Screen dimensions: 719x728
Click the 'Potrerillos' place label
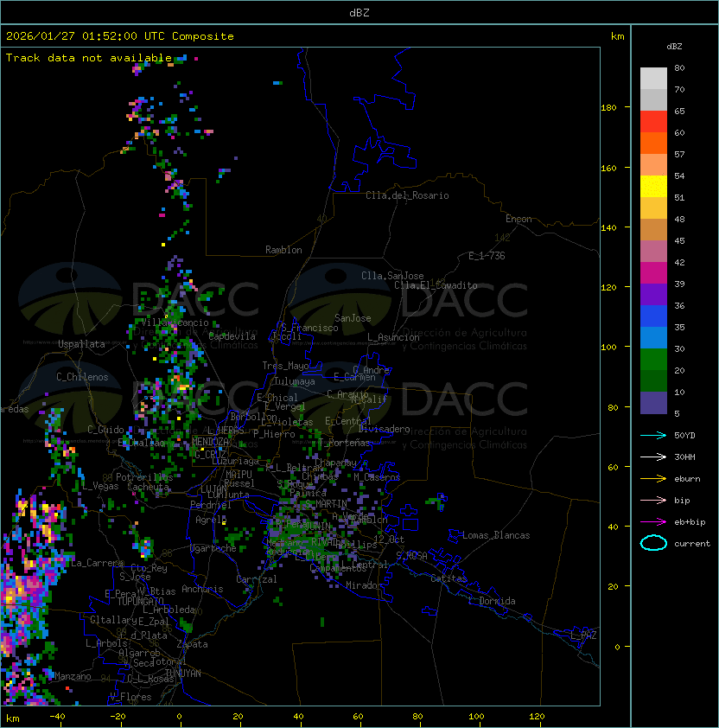(x=144, y=476)
